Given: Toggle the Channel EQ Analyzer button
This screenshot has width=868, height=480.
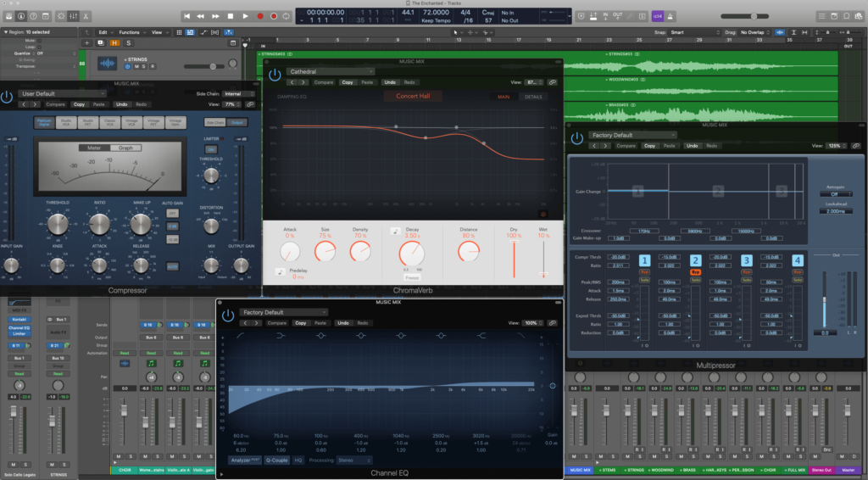Looking at the screenshot, I should click(x=245, y=460).
